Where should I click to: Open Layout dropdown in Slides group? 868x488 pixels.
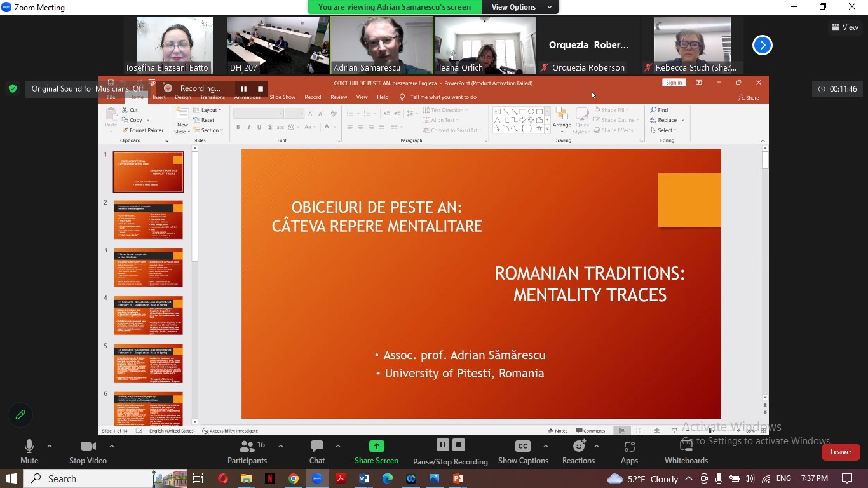(x=208, y=110)
